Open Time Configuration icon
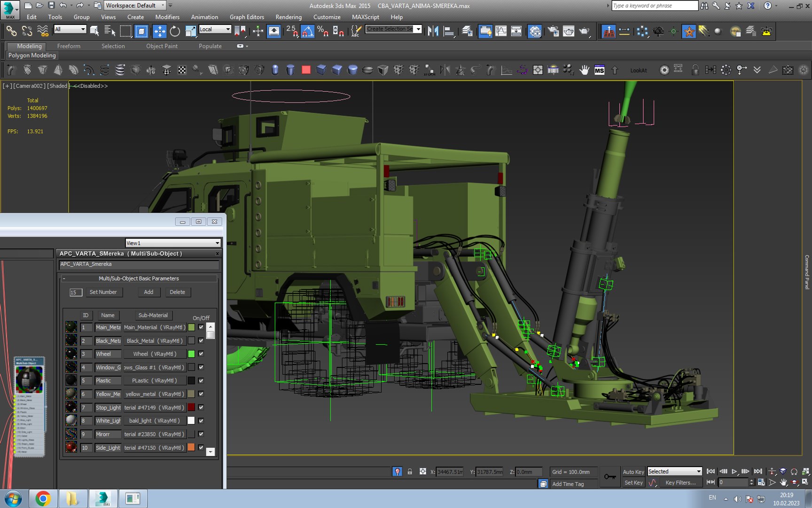The height and width of the screenshot is (508, 812). (x=761, y=482)
